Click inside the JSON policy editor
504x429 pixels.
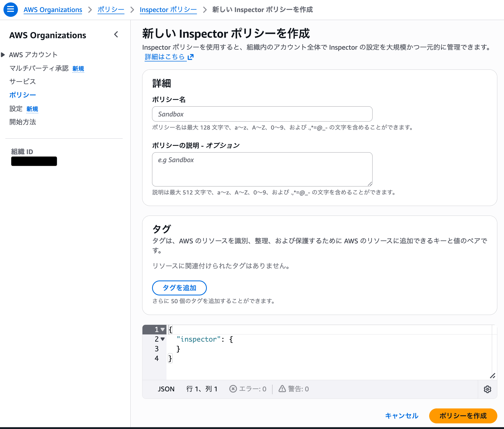tap(329, 352)
